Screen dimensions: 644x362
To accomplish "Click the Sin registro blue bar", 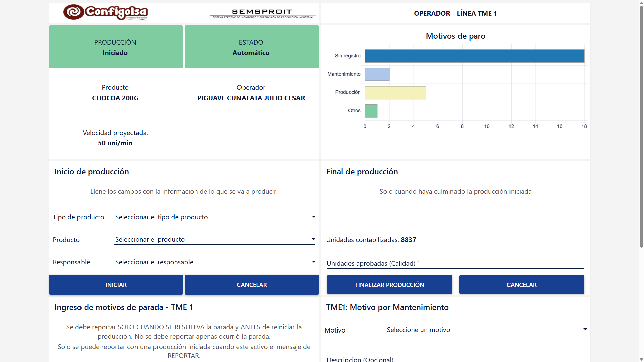I will coord(474,56).
